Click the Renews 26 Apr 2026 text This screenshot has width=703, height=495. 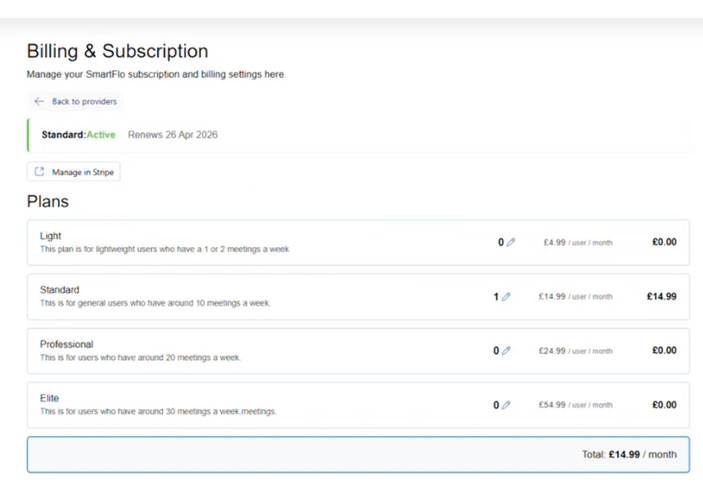[173, 135]
